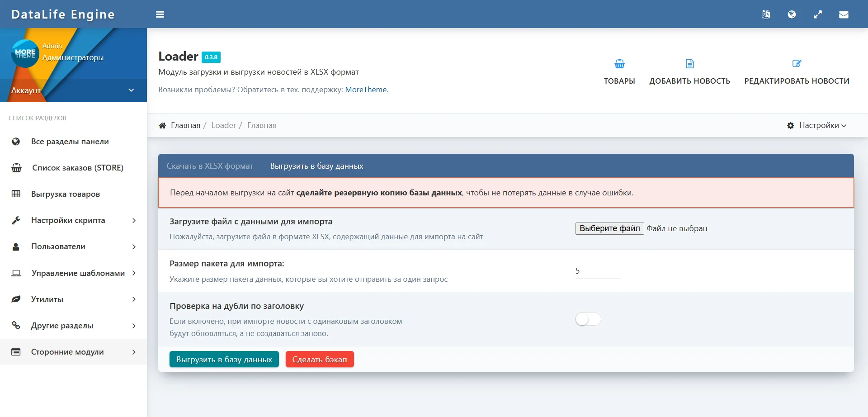Click the document icon above ДОБАВИТЬ НОВОСТЬ

689,64
